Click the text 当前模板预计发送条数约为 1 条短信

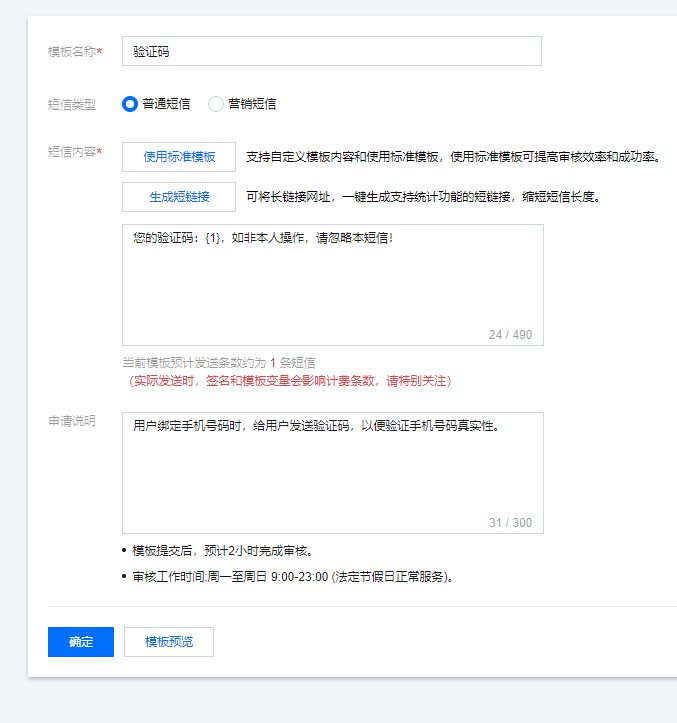[x=219, y=363]
